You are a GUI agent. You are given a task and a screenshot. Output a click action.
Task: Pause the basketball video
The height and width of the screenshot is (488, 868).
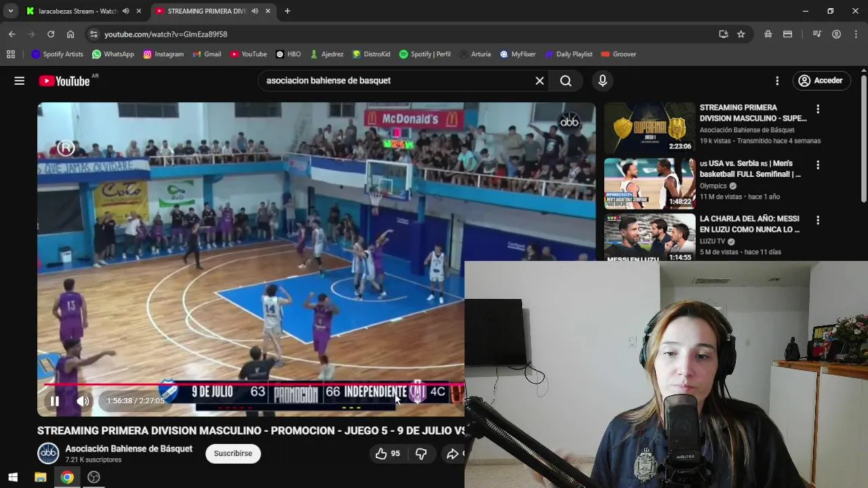tap(55, 401)
